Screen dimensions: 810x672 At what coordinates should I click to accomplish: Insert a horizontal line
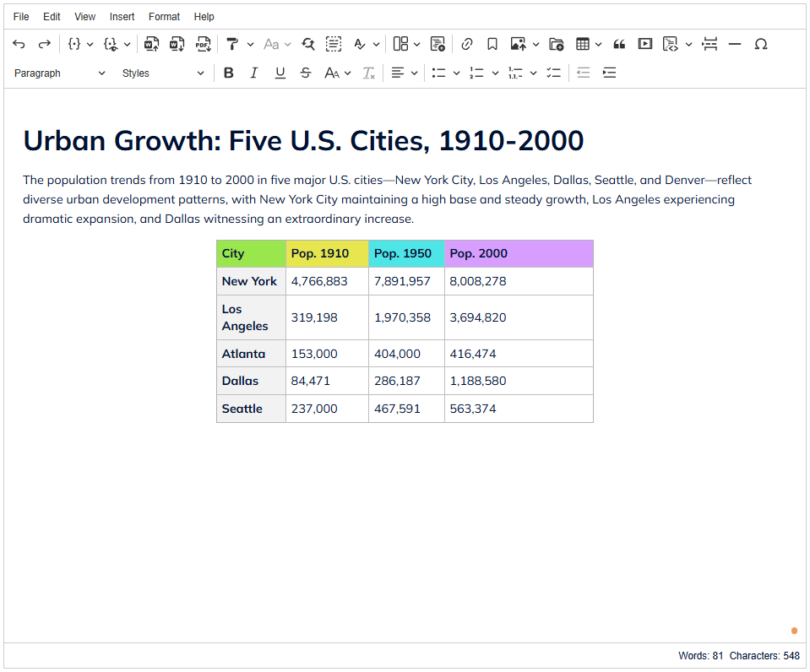coord(735,44)
